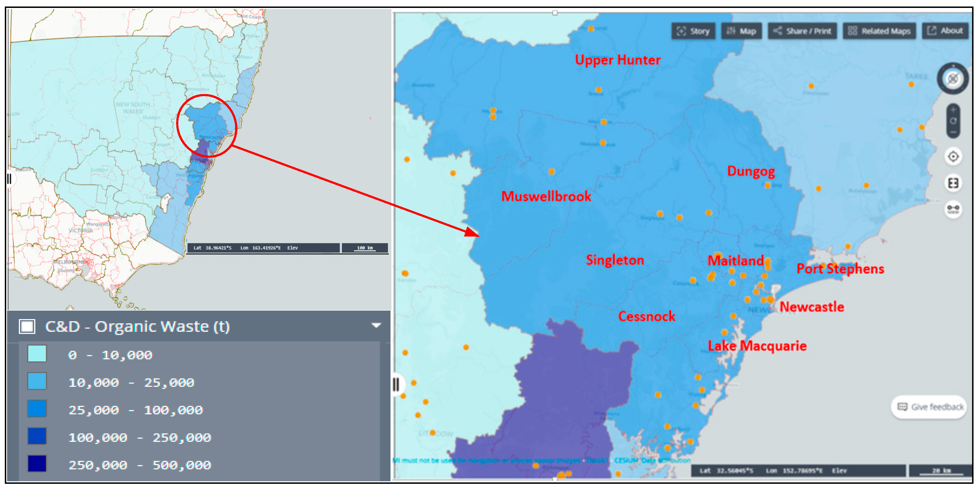Click the compass gyroscope control

[x=952, y=79]
